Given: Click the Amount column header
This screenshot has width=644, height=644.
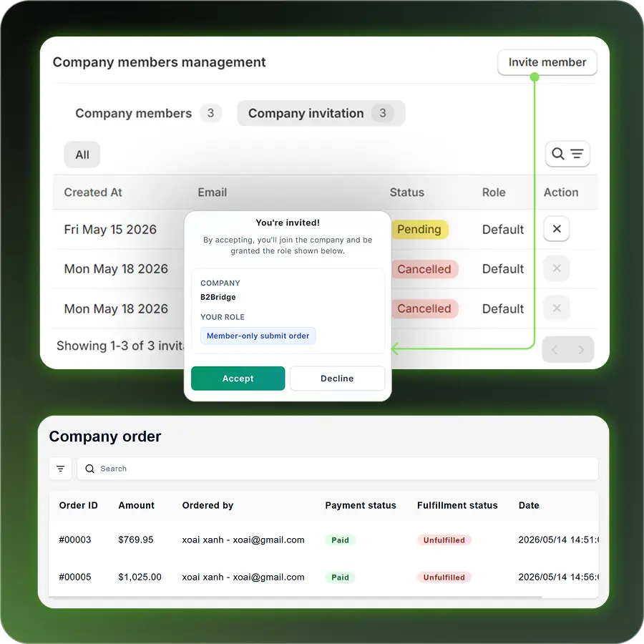Looking at the screenshot, I should [137, 505].
